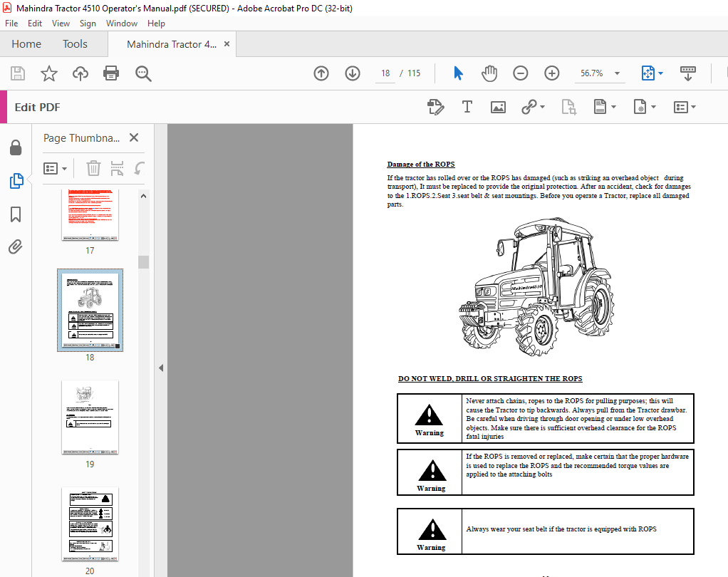Screen dimensions: 728x577
Task: Click the thumbnail panel scroll up arrow
Action: pyautogui.click(x=143, y=196)
